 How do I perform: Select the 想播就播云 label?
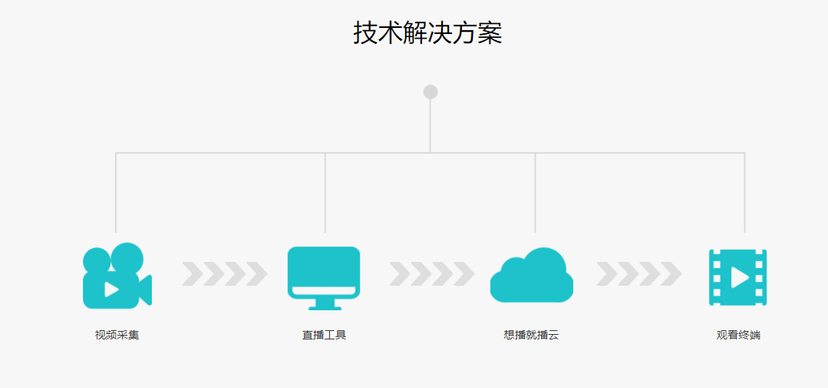click(531, 335)
